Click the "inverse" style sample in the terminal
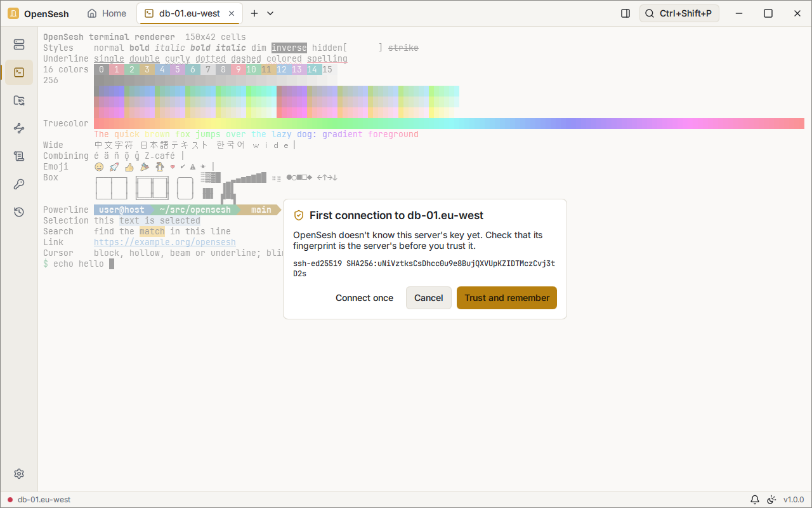The width and height of the screenshot is (812, 508). [289, 48]
